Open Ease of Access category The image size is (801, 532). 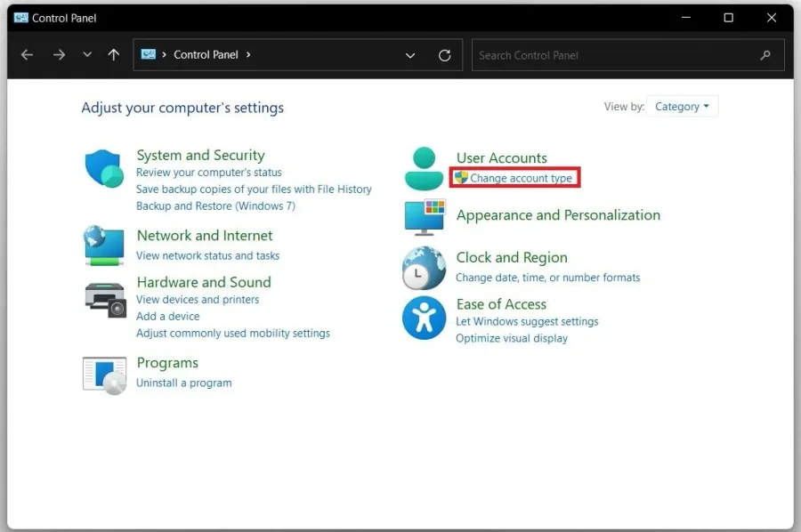pos(501,304)
